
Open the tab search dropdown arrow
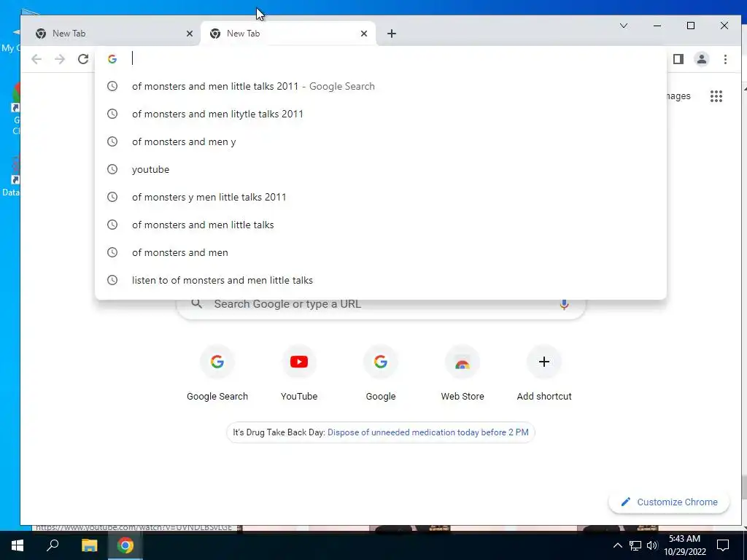coord(624,26)
